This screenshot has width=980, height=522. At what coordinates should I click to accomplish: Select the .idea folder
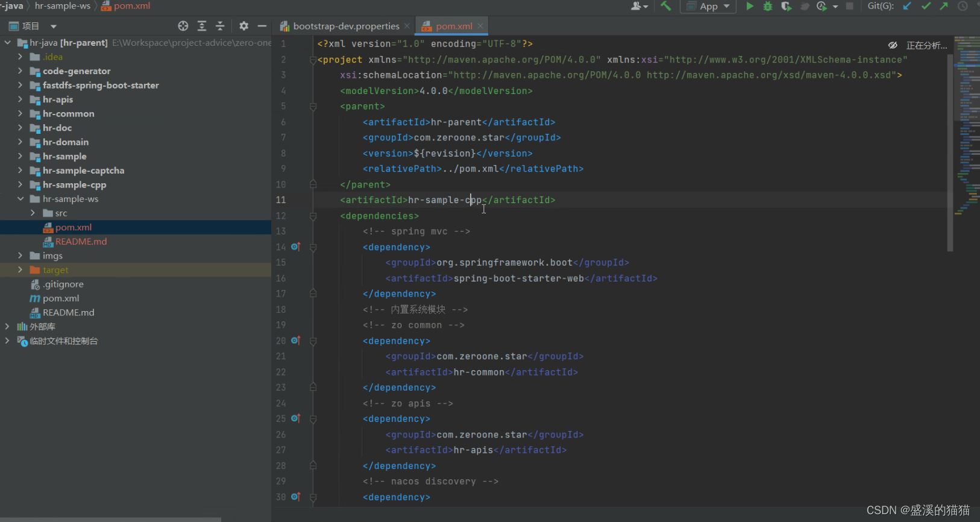click(x=52, y=57)
